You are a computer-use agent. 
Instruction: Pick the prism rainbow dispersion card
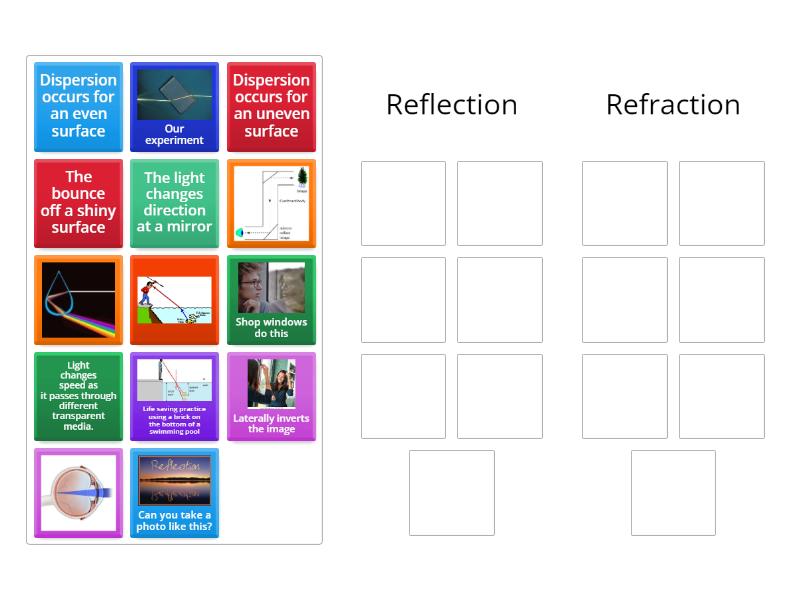click(78, 300)
